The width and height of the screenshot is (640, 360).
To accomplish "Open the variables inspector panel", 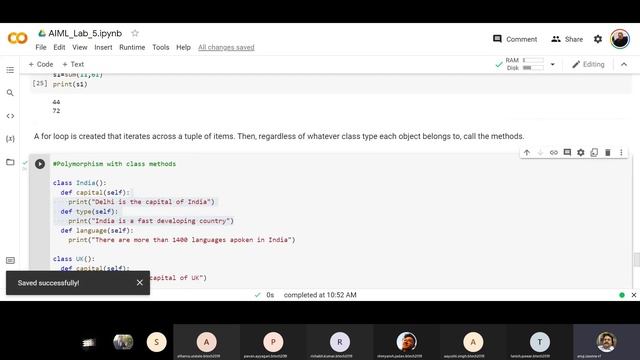I will (10, 139).
